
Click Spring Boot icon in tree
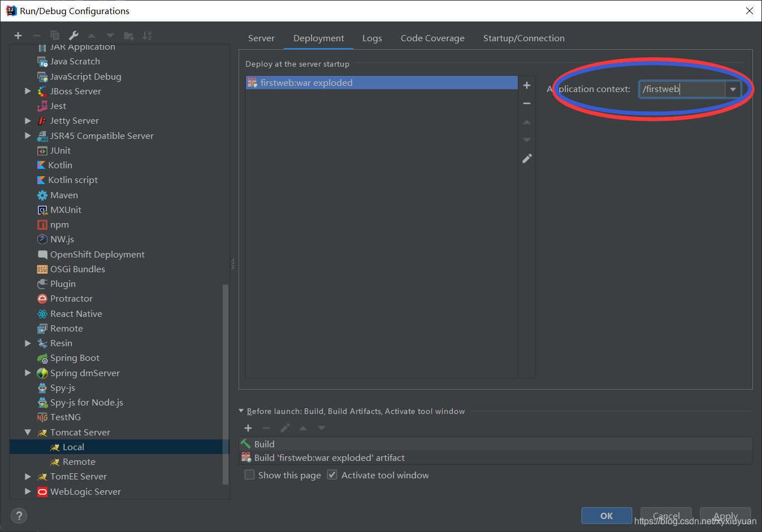(42, 358)
